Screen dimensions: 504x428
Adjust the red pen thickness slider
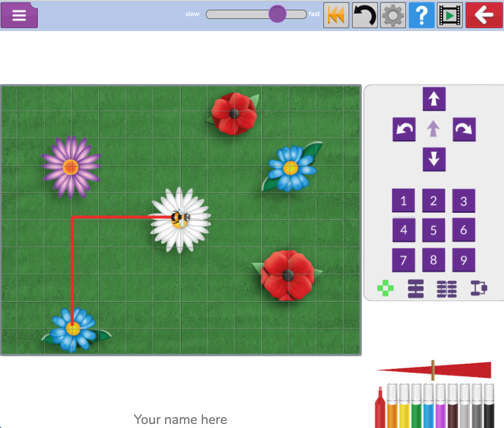pyautogui.click(x=433, y=370)
